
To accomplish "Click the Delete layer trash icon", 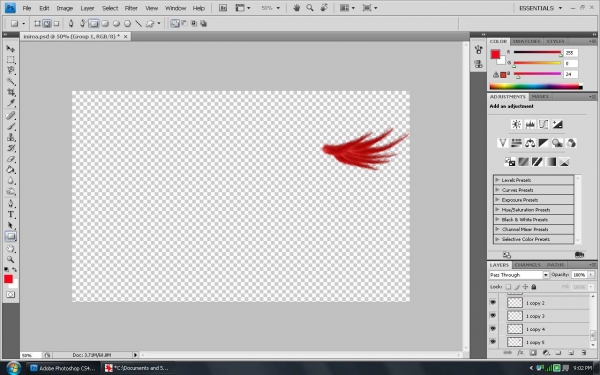I will 584,353.
